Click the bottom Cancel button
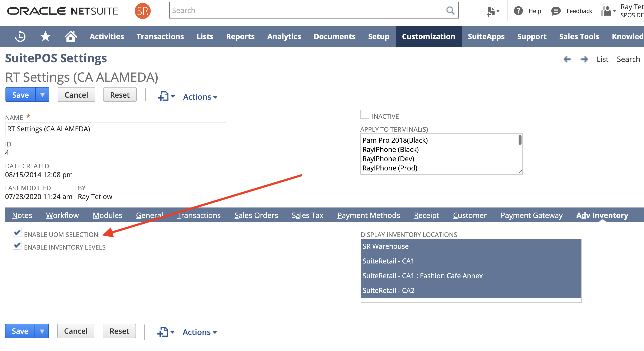 click(x=76, y=331)
